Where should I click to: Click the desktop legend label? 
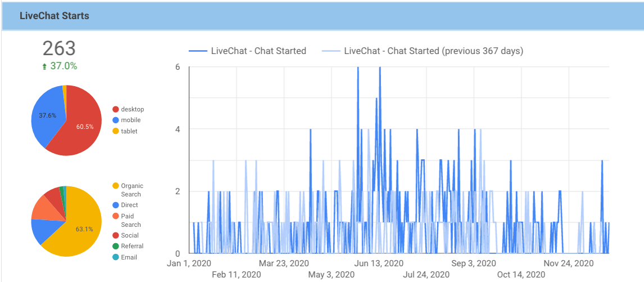132,110
